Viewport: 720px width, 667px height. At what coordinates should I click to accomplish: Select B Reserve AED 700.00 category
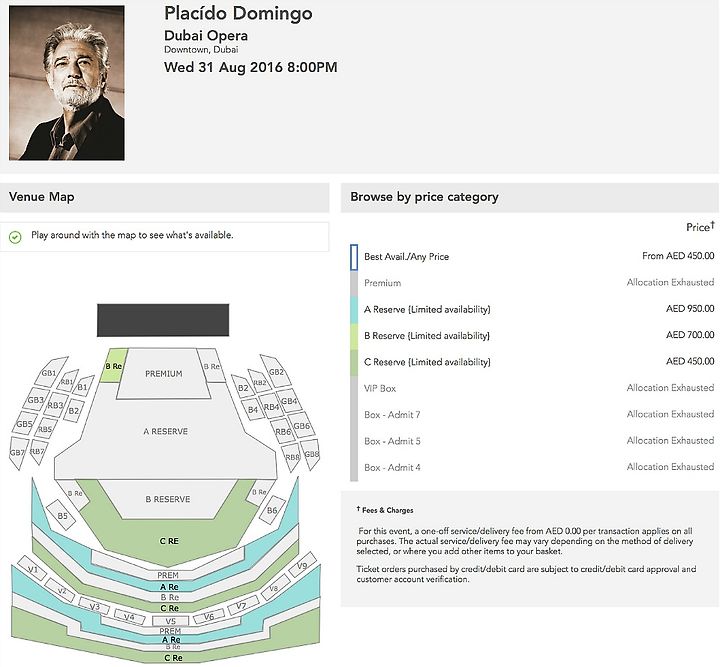[532, 336]
